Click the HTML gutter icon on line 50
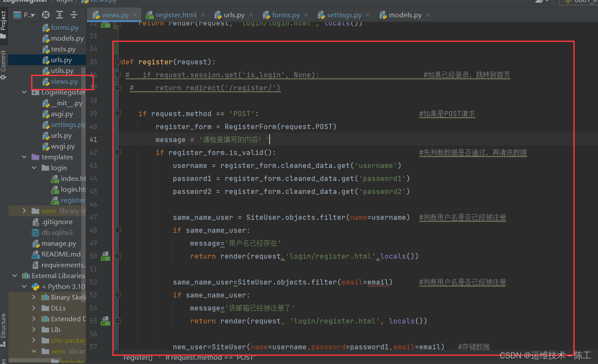 coord(105,256)
